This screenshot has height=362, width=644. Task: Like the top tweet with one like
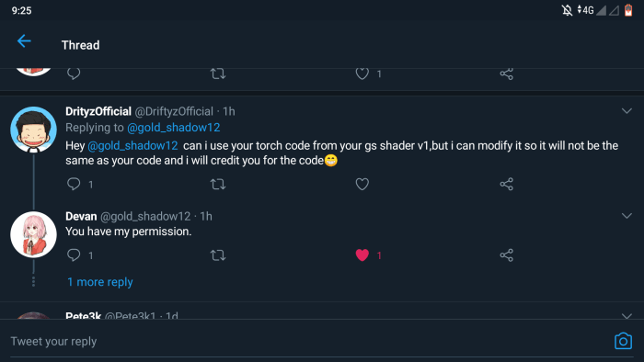pyautogui.click(x=362, y=74)
